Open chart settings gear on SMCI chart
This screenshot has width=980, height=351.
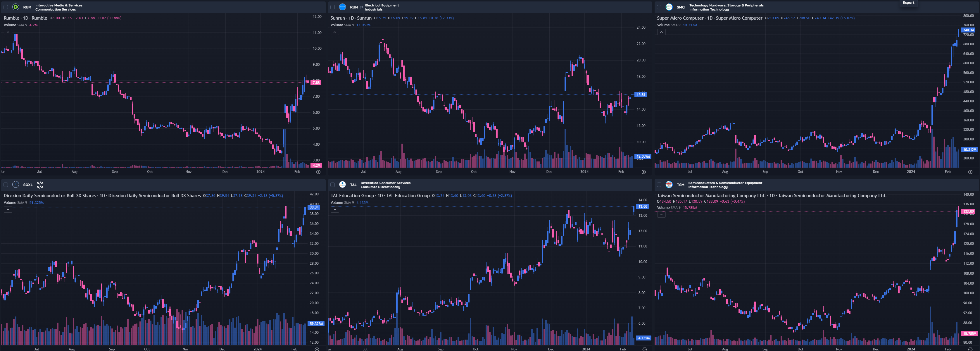pyautogui.click(x=970, y=172)
